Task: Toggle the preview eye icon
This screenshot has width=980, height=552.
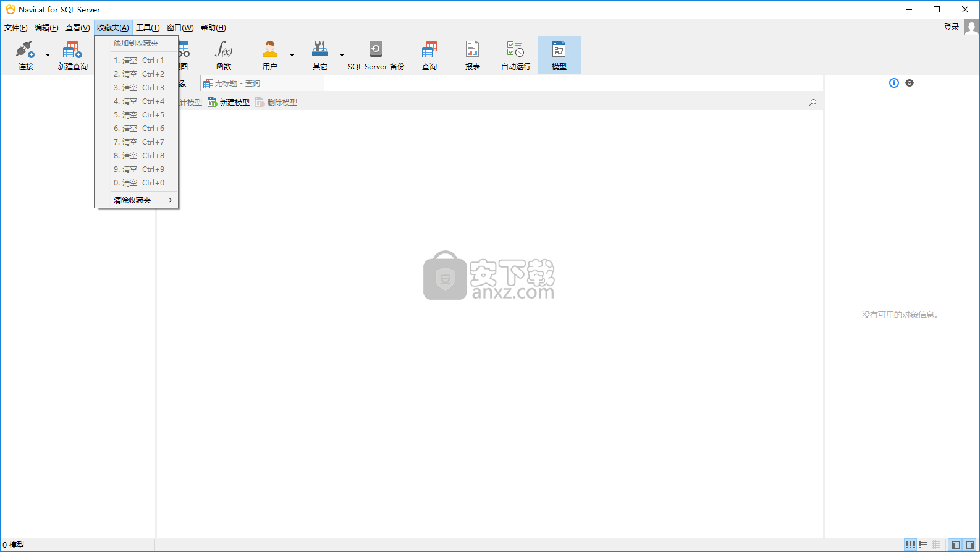Action: [910, 83]
